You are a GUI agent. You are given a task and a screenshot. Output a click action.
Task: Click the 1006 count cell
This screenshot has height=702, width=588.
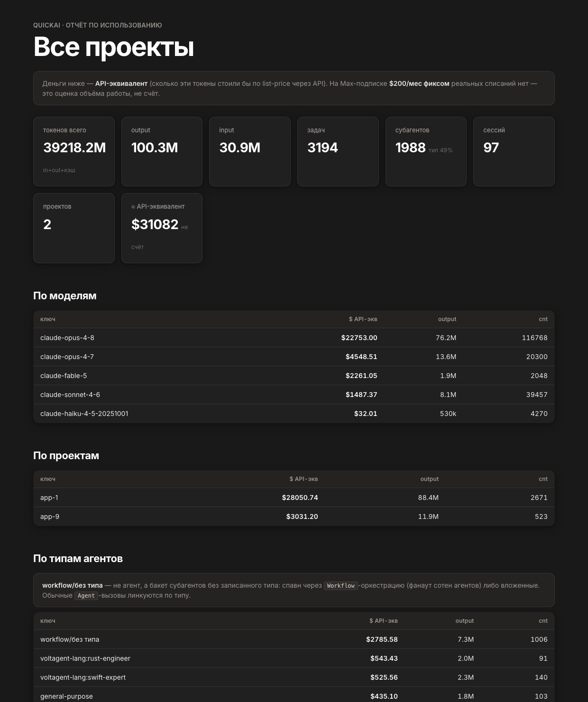coord(539,639)
